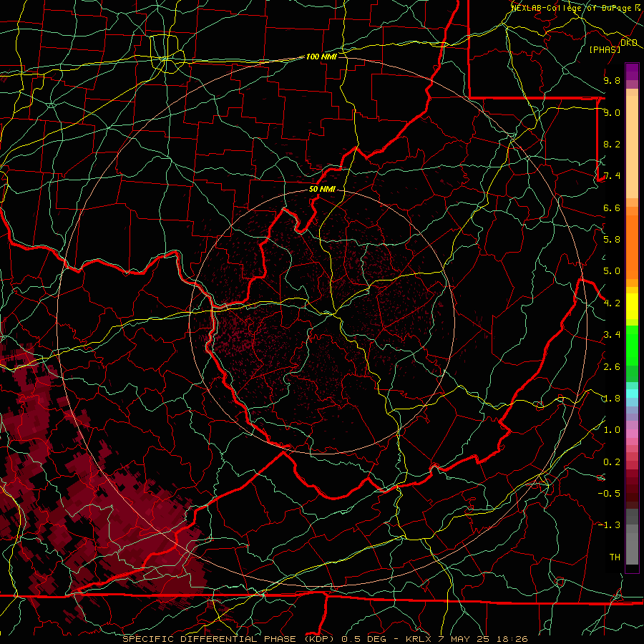This screenshot has height=644, width=644.
Task: Click the 9.8 scale value
Action: 612,80
